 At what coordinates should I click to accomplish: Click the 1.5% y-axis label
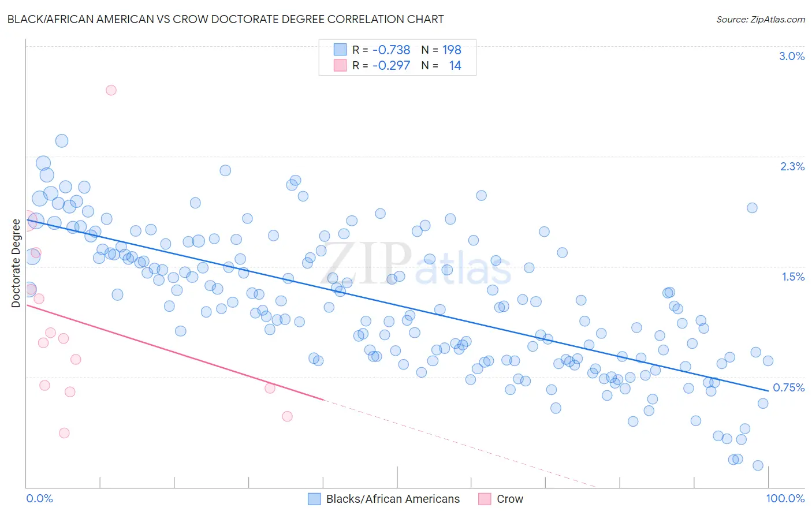click(794, 277)
